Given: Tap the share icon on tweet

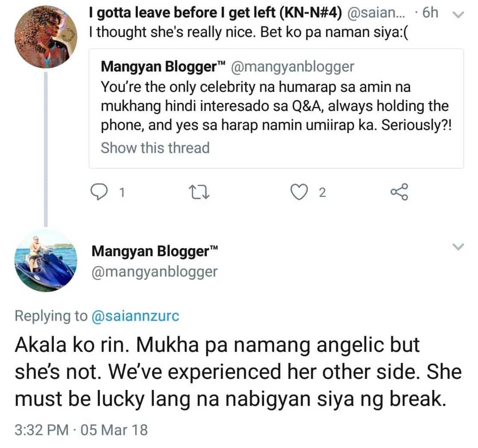Looking at the screenshot, I should pos(399,193).
